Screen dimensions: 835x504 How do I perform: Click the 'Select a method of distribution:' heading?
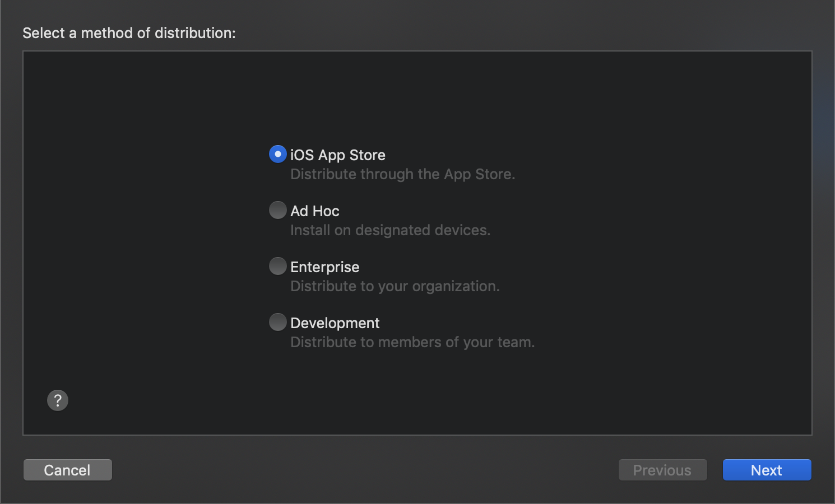click(129, 33)
